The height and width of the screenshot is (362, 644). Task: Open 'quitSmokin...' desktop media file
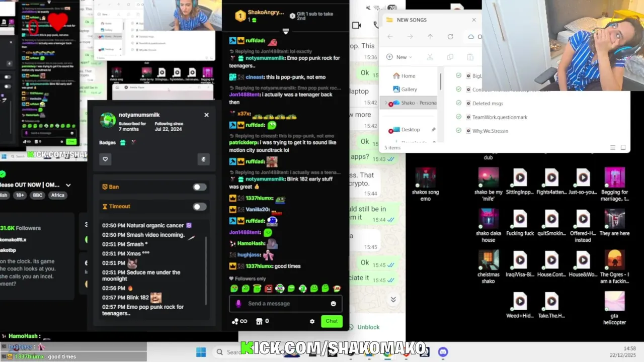[x=551, y=223]
